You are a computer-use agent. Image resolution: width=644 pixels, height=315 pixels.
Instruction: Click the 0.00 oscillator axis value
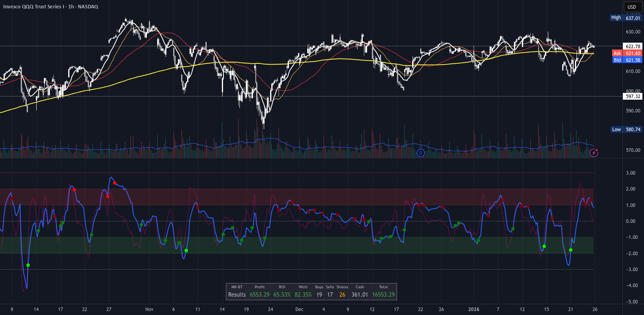coord(631,221)
